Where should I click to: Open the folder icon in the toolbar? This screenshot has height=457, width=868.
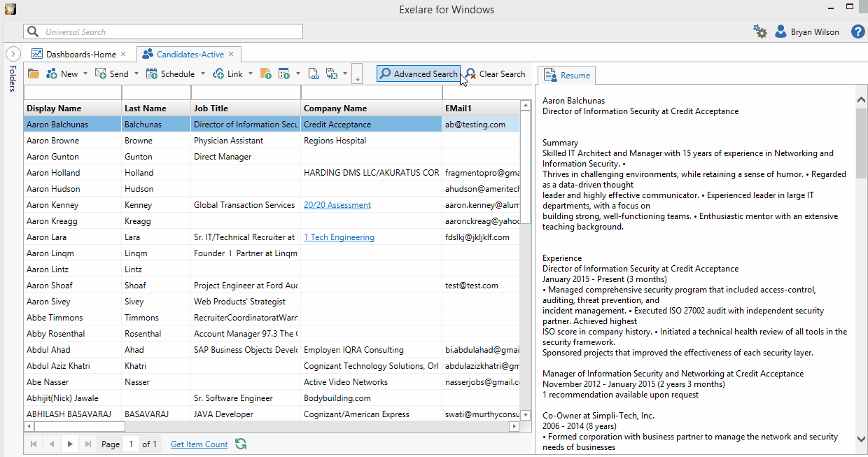33,73
